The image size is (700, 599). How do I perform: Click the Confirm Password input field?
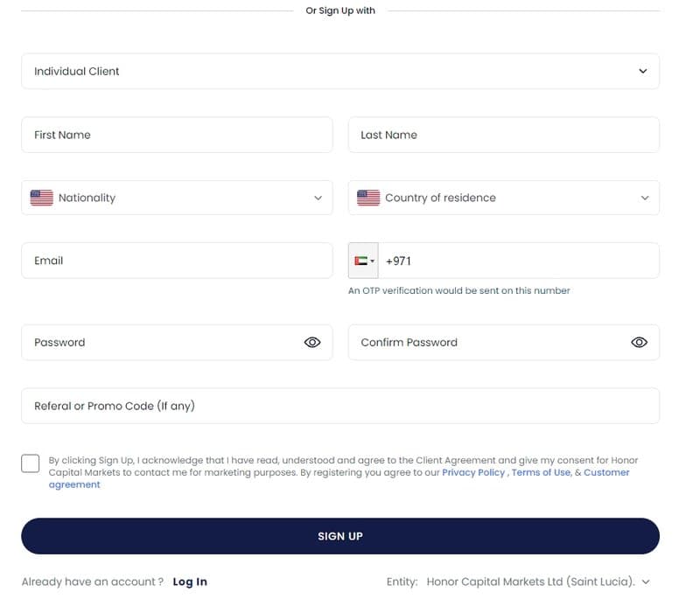[x=504, y=342]
